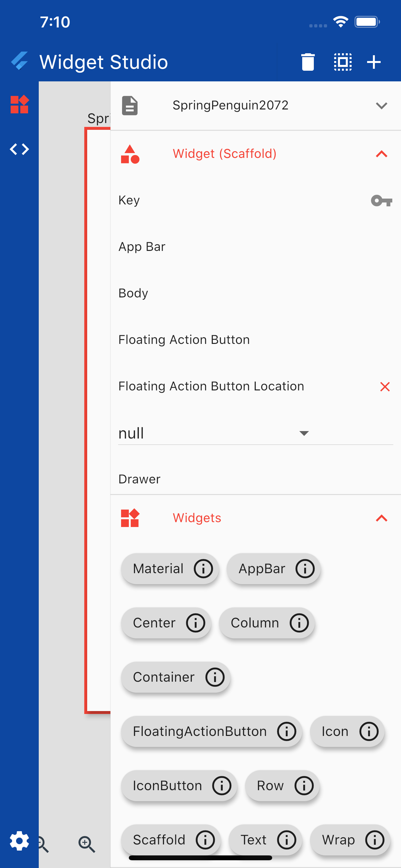The image size is (401, 868).
Task: Collapse the Widget (Scaffold) section
Action: [x=381, y=154]
